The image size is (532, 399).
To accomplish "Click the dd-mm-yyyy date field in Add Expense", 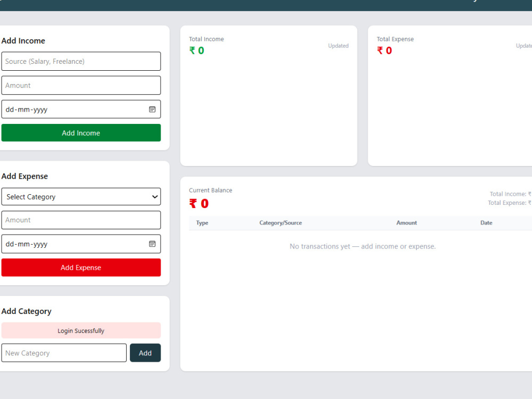I will [x=81, y=244].
